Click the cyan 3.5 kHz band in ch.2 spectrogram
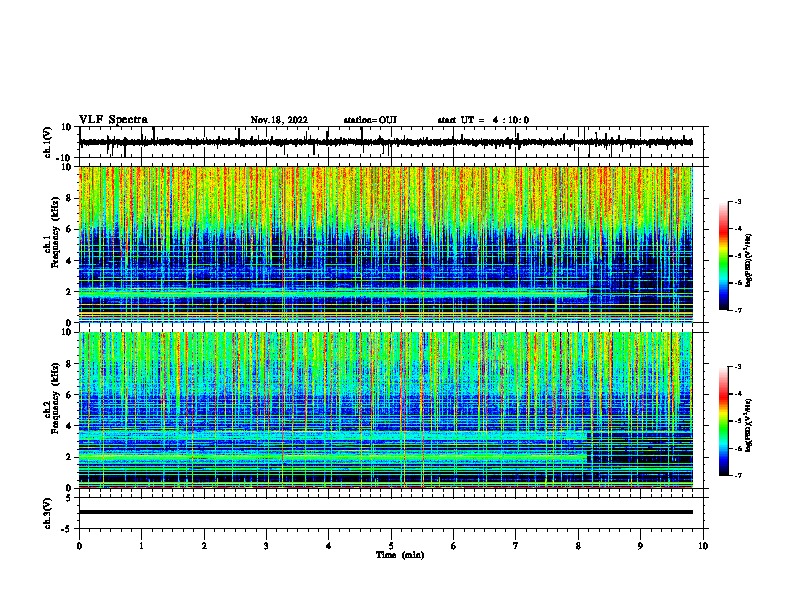Viewport: 792px width, 612px height. point(333,435)
